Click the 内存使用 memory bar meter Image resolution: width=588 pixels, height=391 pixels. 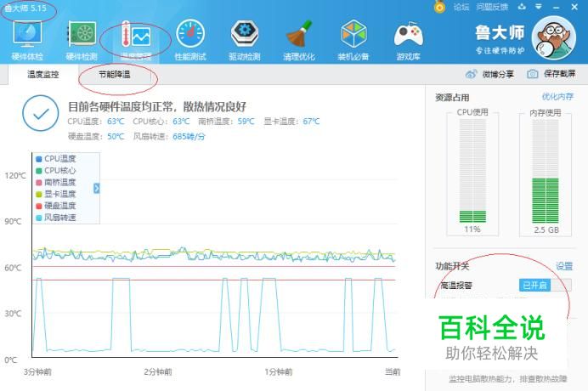(x=546, y=172)
